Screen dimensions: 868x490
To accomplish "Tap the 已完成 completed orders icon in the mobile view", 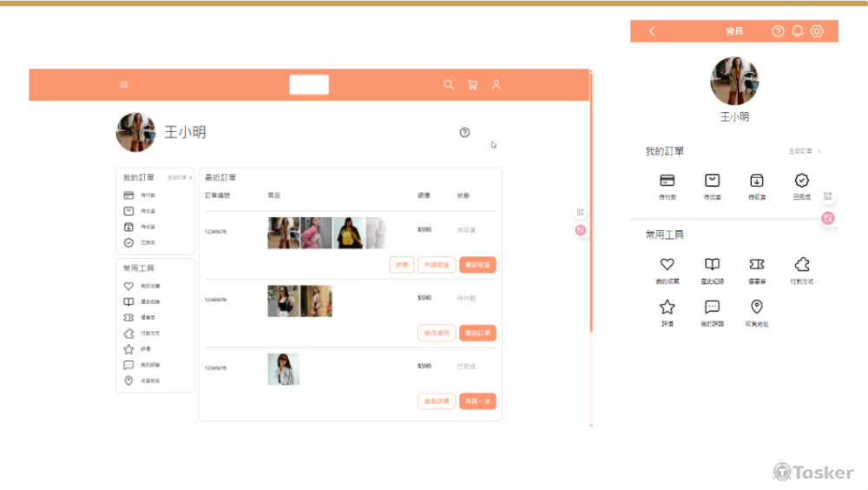I will [x=802, y=181].
